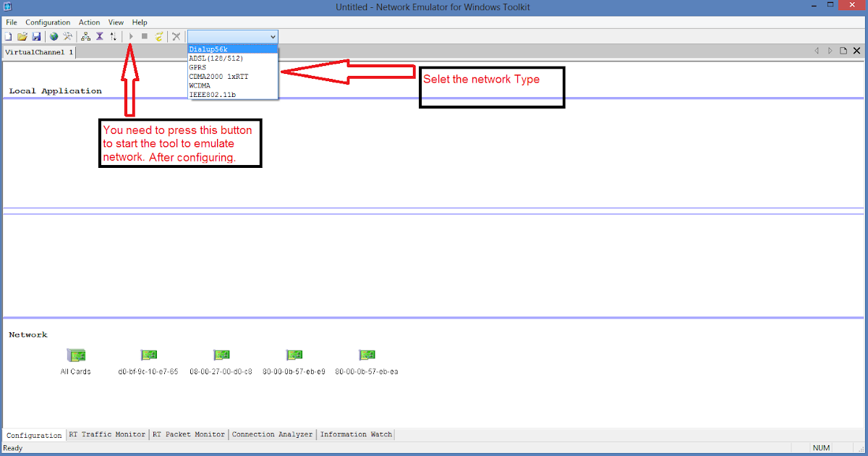Create a new configuration file
868x456 pixels.
pyautogui.click(x=8, y=36)
